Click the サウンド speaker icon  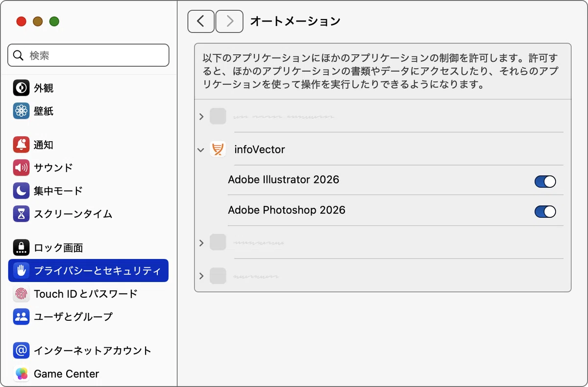[21, 168]
